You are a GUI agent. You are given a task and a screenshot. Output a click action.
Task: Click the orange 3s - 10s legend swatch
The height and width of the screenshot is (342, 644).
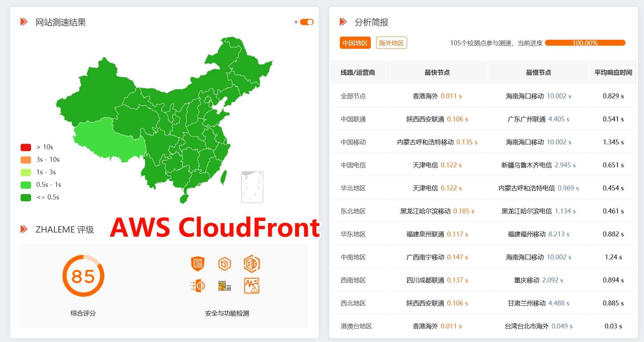click(26, 160)
